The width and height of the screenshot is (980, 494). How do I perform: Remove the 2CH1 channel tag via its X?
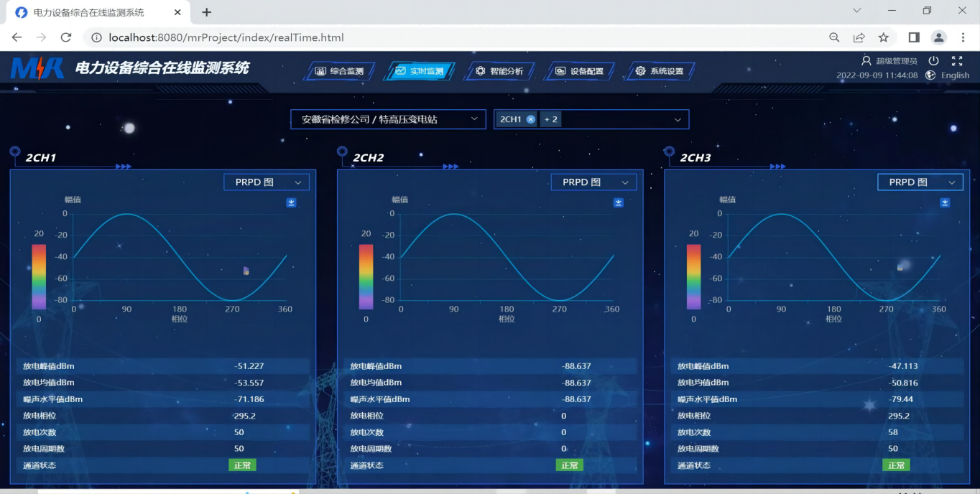(530, 118)
